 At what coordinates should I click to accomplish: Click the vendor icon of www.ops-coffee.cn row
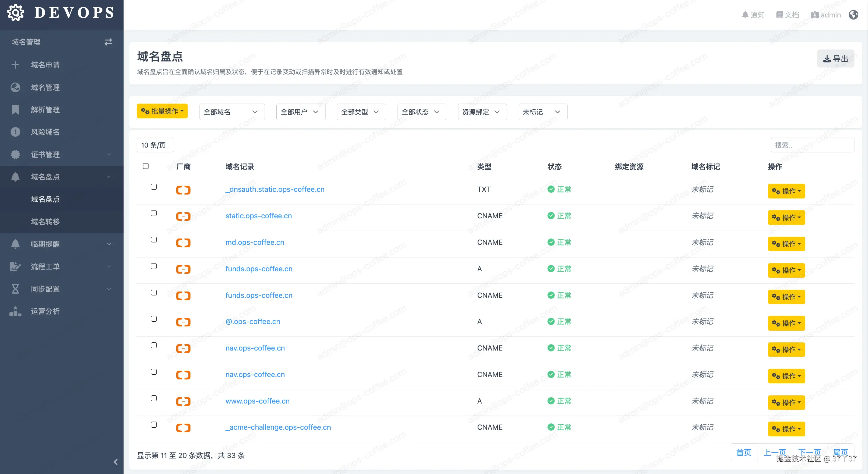[183, 402]
